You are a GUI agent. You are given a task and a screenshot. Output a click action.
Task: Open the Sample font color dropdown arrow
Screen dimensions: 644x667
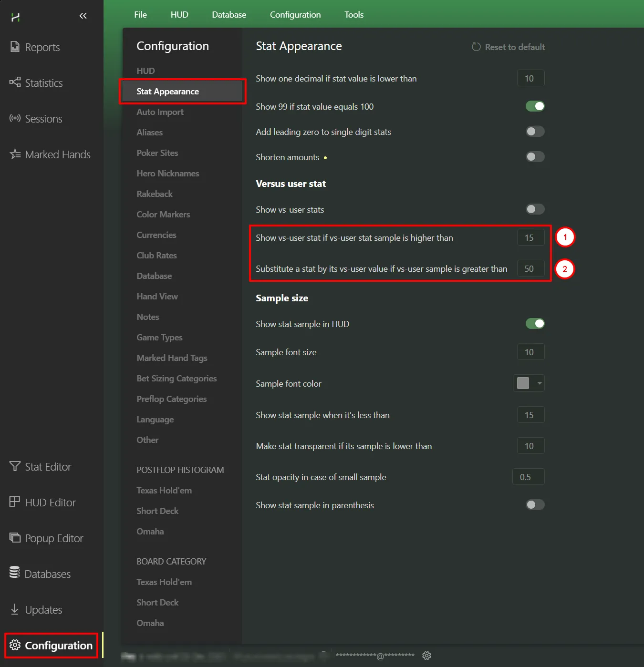click(x=540, y=383)
